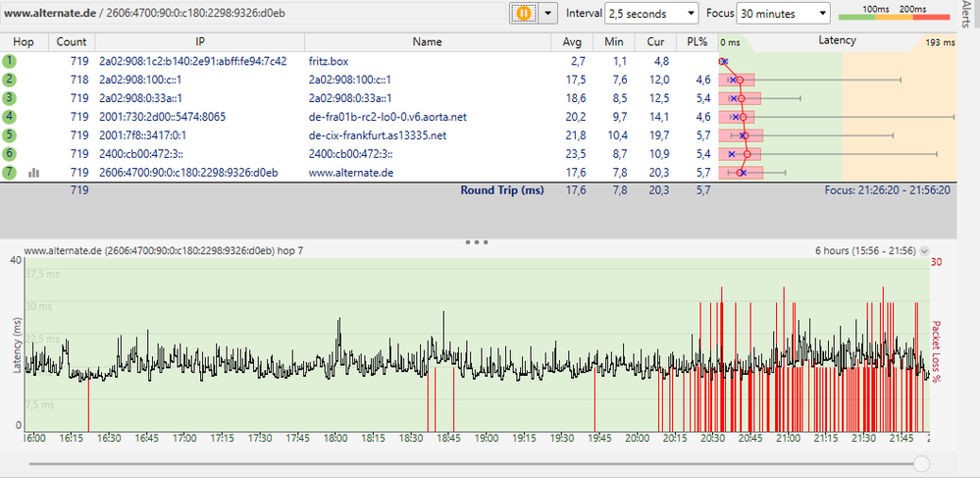The image size is (980, 478).
Task: Click the 100ms 200ms latency color legend
Action: [x=893, y=14]
